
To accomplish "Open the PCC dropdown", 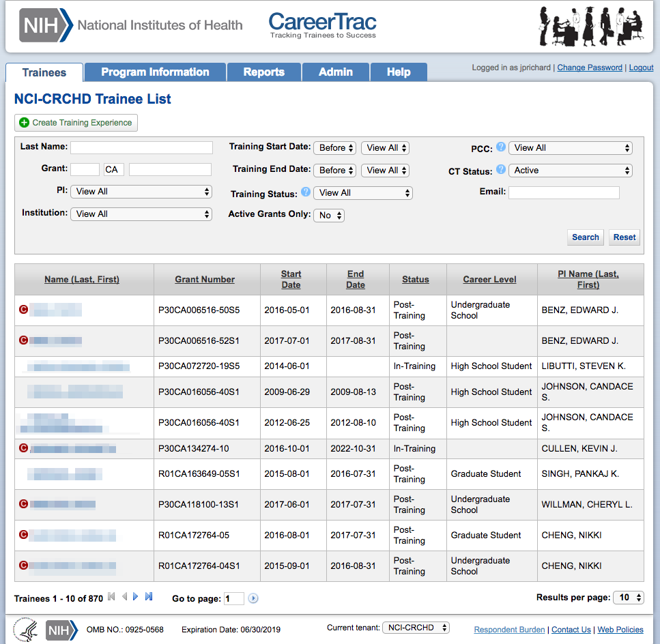I will pos(571,147).
